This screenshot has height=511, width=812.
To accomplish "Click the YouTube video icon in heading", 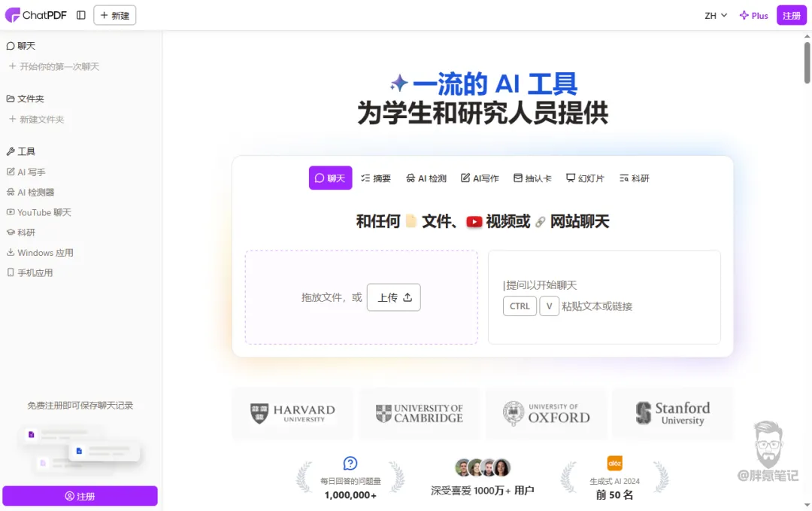I will click(474, 222).
